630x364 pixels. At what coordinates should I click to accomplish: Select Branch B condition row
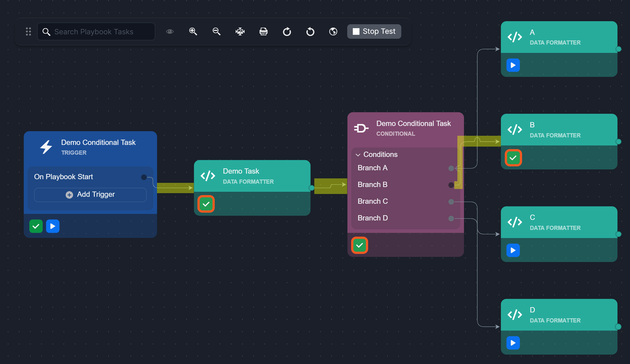click(x=373, y=185)
